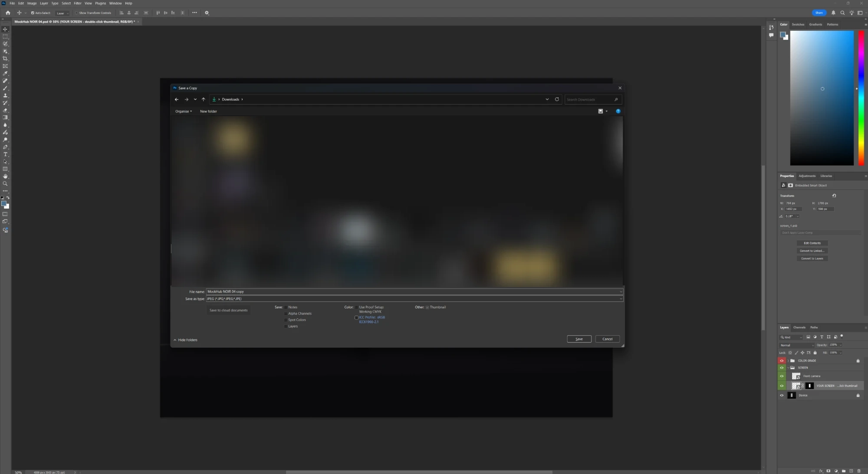Collapse the SCREEN layer group
The image size is (868, 474).
click(x=788, y=367)
